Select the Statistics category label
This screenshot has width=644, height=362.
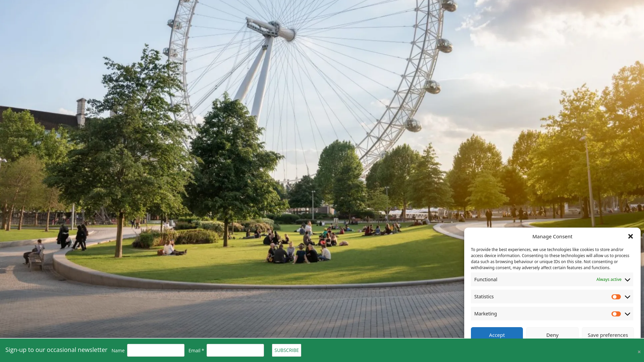tap(484, 297)
